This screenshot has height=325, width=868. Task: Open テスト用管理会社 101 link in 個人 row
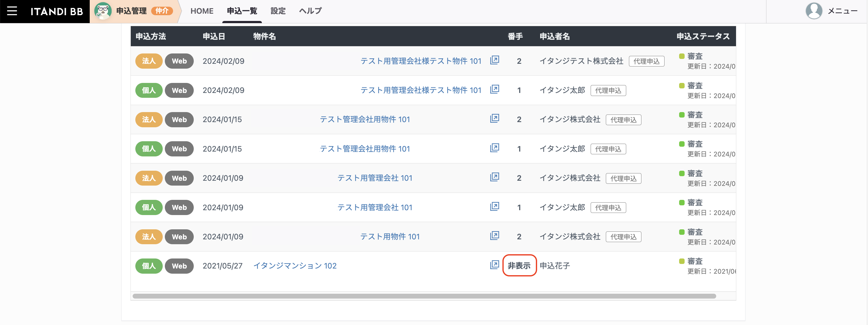click(x=375, y=207)
